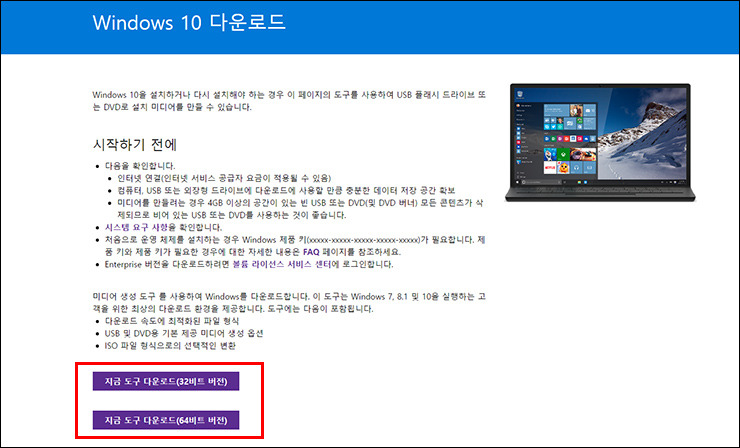This screenshot has height=448, width=740.
Task: Click the '다운로드 속도에 최적화된 파일 형식' bullet
Action: (x=172, y=321)
